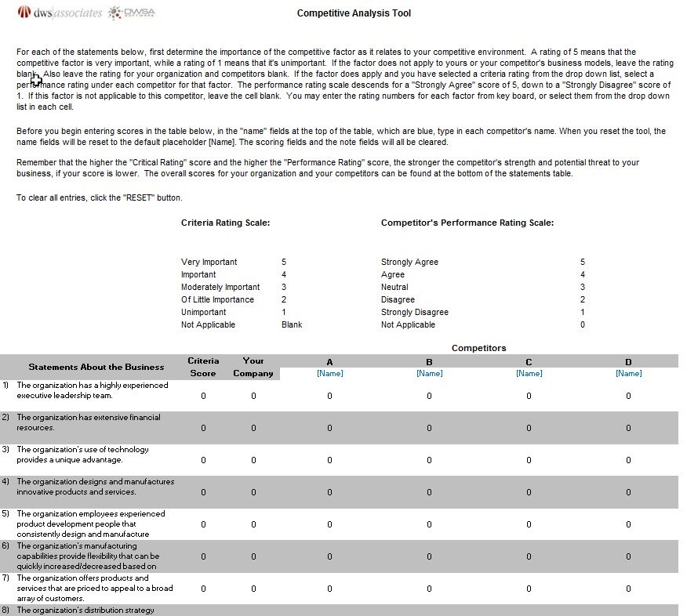Select Your Company cell for manufacturing statement 6

(x=253, y=556)
